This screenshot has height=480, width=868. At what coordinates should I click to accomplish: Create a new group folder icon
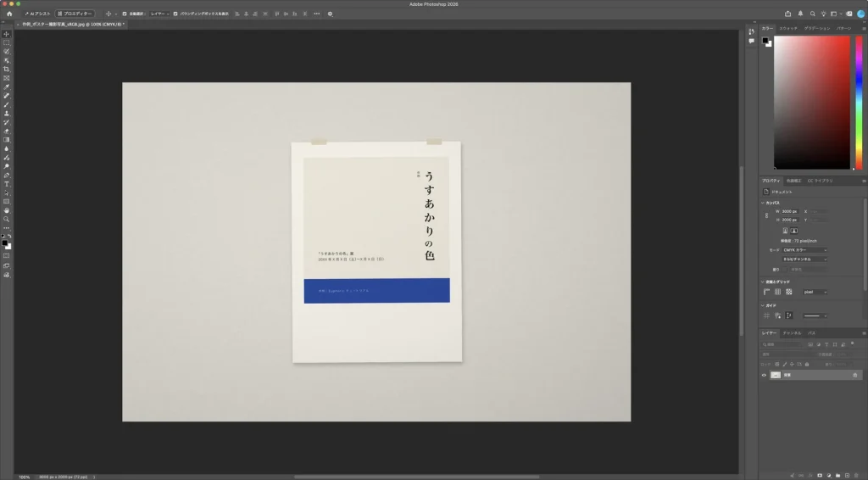(837, 476)
